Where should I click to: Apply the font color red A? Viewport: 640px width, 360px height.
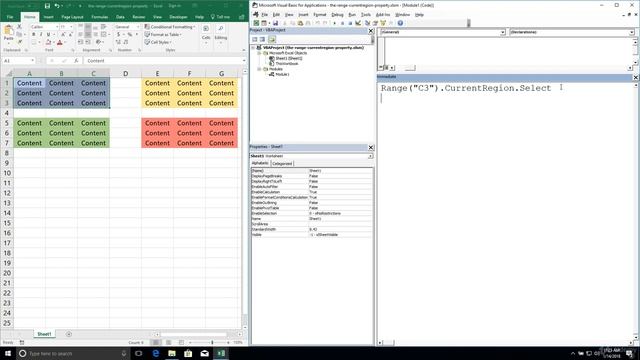pos(60,42)
